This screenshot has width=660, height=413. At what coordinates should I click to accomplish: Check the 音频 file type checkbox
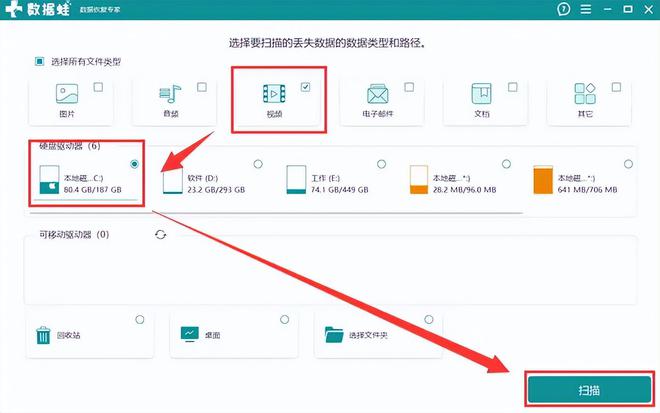[x=202, y=87]
